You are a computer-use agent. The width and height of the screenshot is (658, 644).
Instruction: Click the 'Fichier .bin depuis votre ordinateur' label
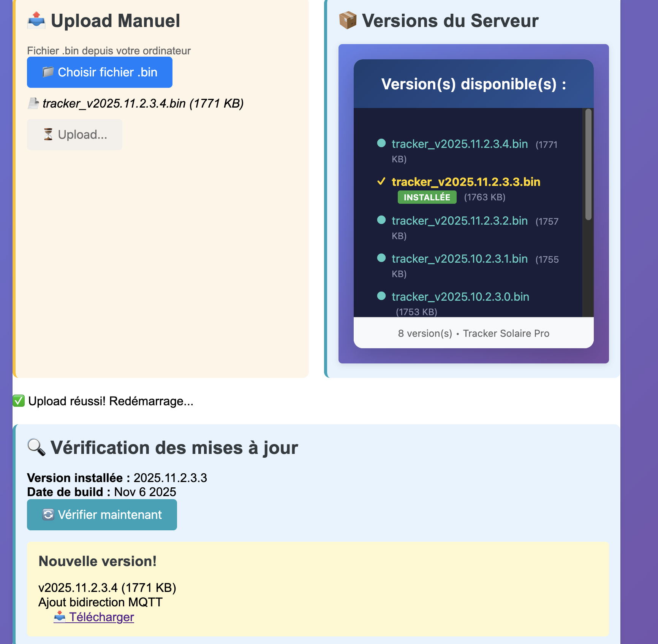pos(109,51)
